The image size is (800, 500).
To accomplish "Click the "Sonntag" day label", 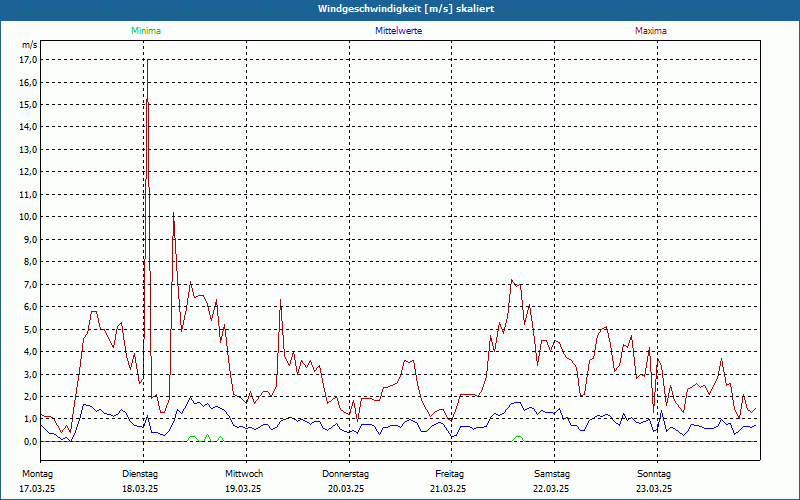I will [654, 474].
